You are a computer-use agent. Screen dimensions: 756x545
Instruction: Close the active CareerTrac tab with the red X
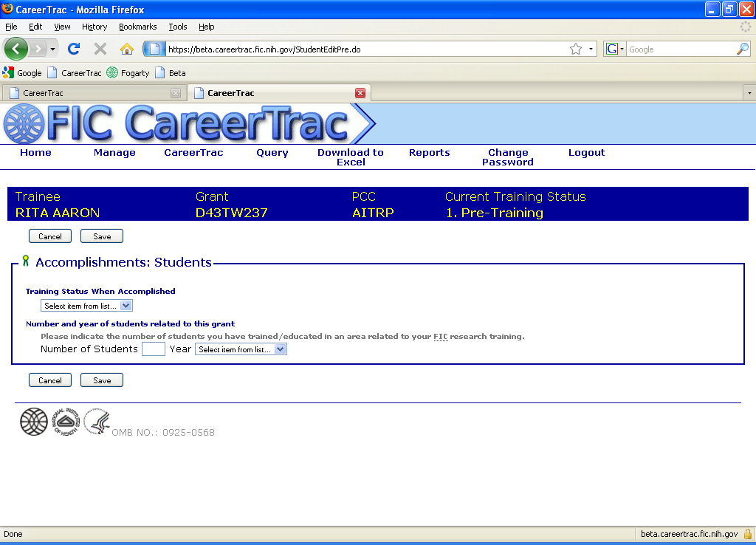[360, 93]
